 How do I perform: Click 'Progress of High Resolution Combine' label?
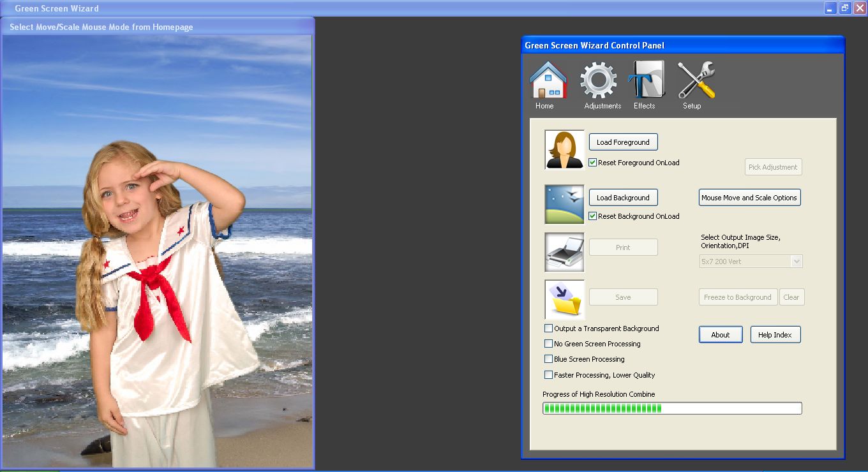599,394
